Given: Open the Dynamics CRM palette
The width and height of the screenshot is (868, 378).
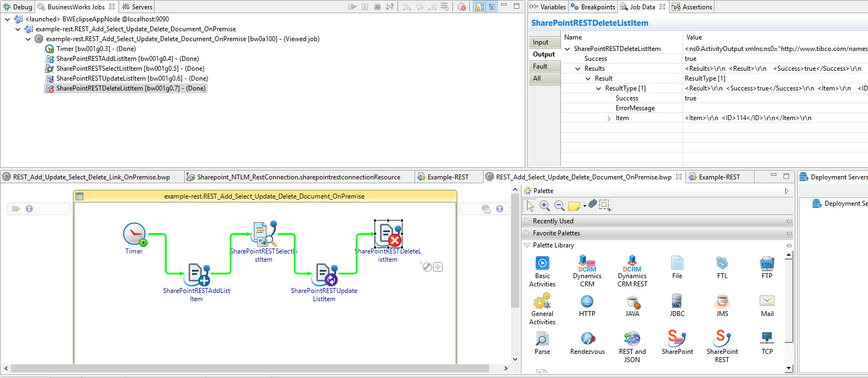Looking at the screenshot, I should point(587,272).
